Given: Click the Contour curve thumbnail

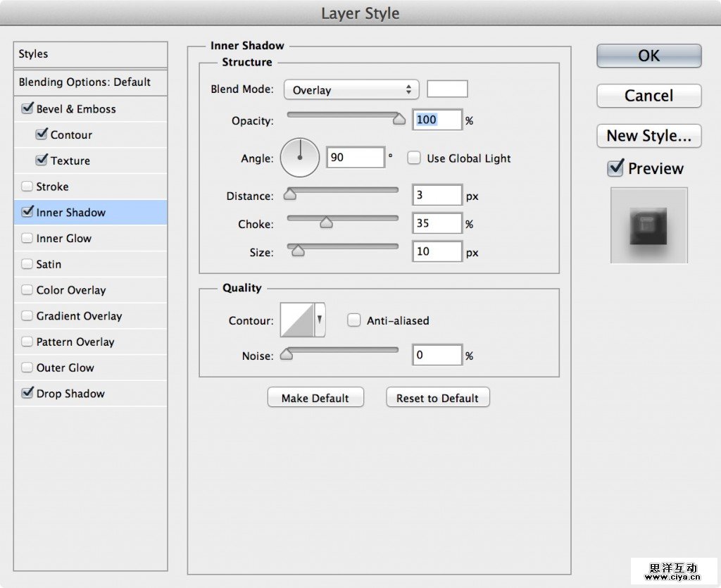Looking at the screenshot, I should [297, 320].
